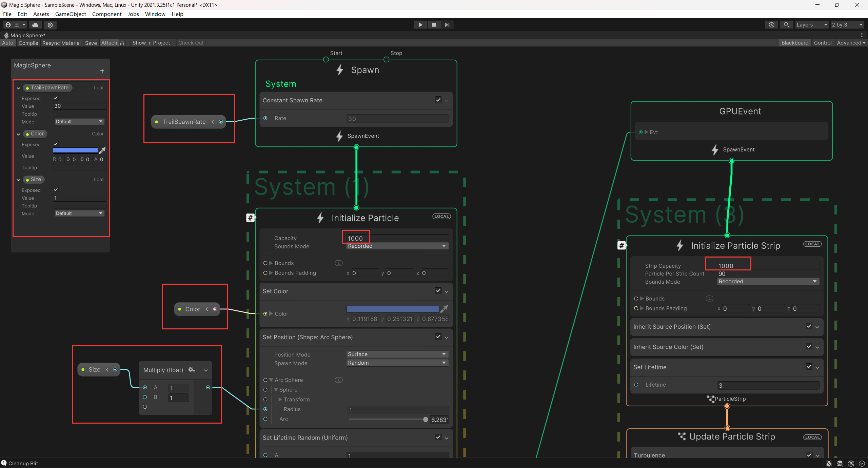This screenshot has height=468, width=868.
Task: Toggle the Set Lifetime block checkbox
Action: pyautogui.click(x=809, y=367)
